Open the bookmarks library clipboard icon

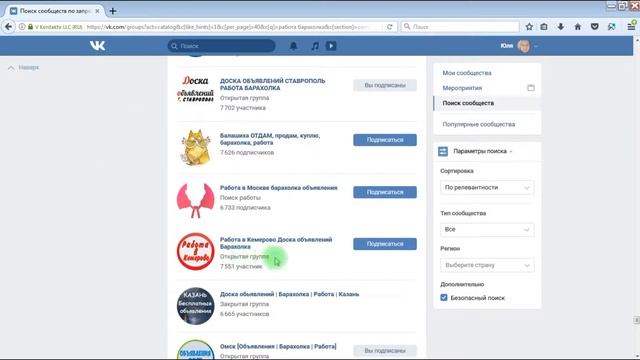point(544,27)
